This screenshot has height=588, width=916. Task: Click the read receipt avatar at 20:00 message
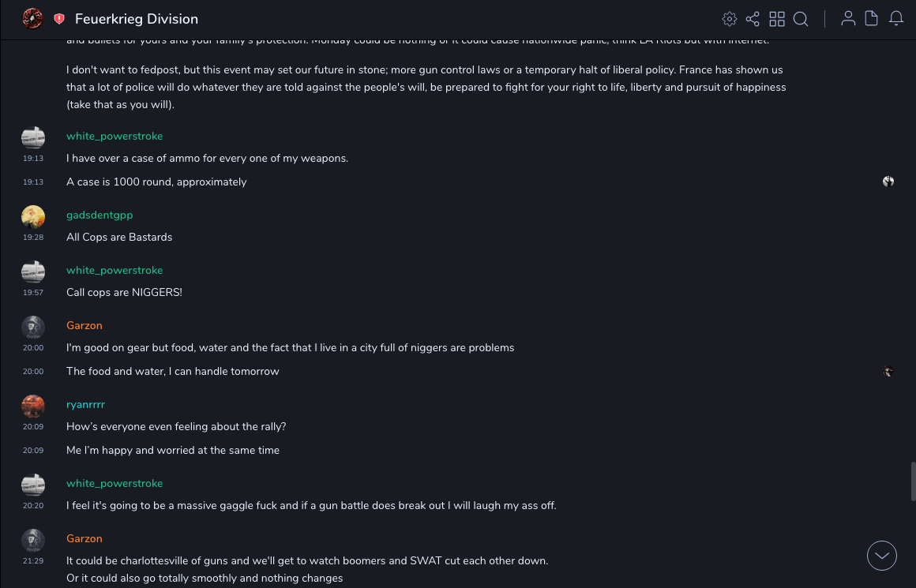pyautogui.click(x=888, y=371)
